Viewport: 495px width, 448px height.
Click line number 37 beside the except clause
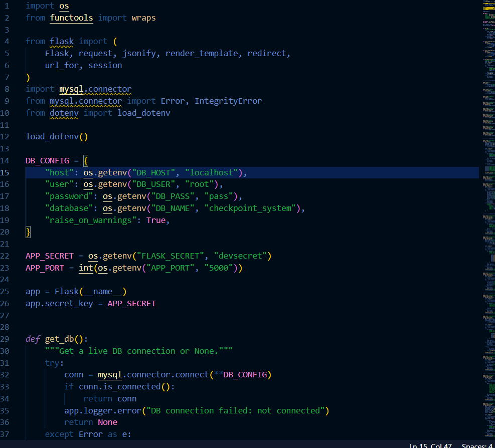[5, 434]
